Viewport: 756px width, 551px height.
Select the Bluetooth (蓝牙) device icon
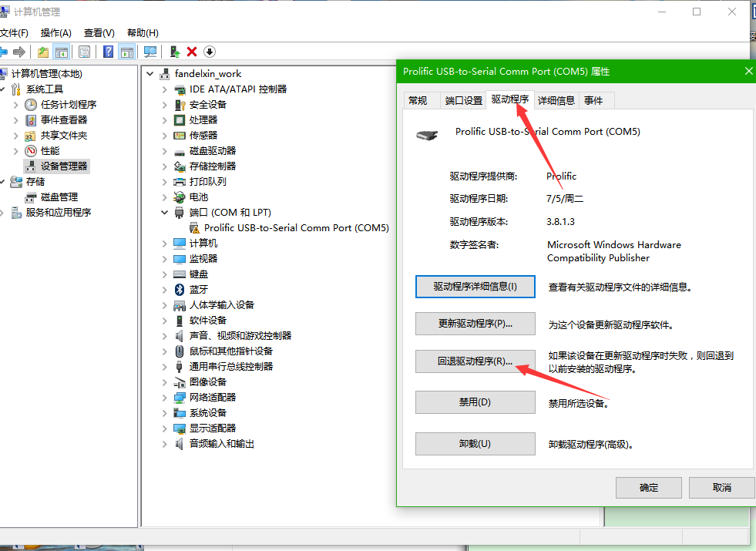(180, 289)
